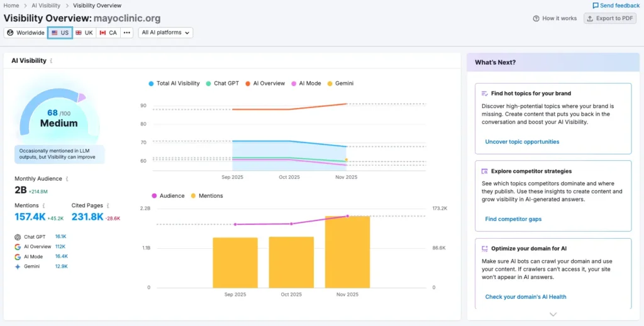Select the CA region tab

(108, 33)
